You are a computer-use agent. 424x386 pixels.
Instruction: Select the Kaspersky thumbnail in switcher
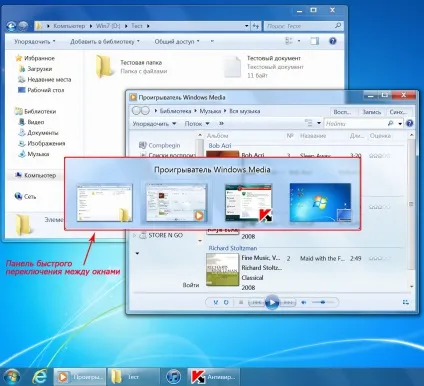(248, 203)
